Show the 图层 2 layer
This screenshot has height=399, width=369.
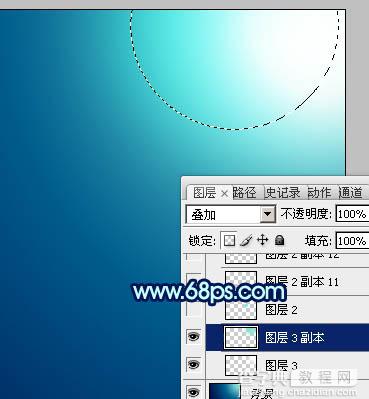click(x=194, y=309)
